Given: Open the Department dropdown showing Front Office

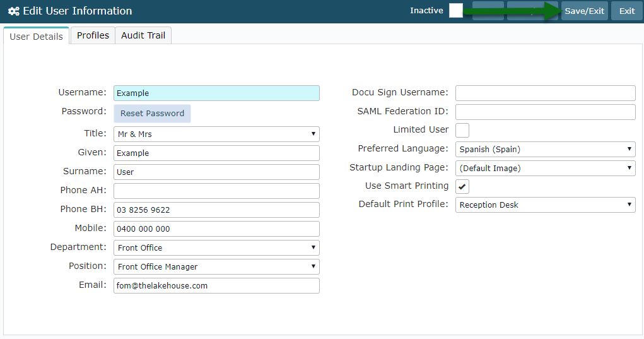Looking at the screenshot, I should pos(216,247).
